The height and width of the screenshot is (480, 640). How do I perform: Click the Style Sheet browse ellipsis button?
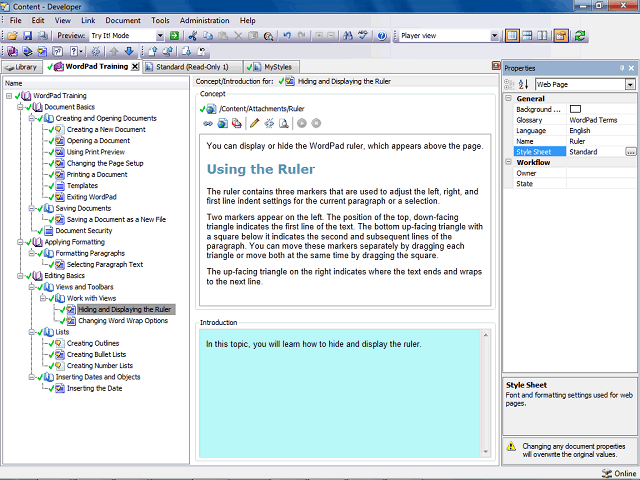click(x=631, y=152)
